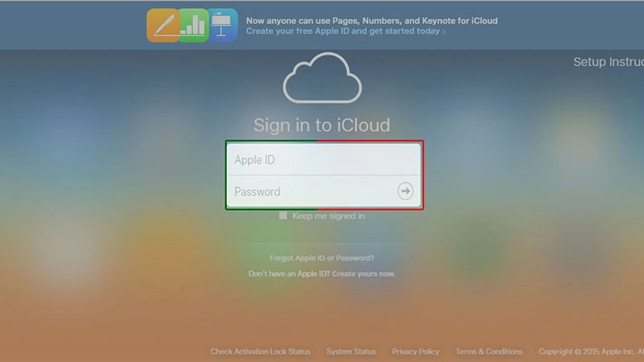The width and height of the screenshot is (644, 362).
Task: Click the sign-in arrow button in Password field
Action: (x=405, y=191)
